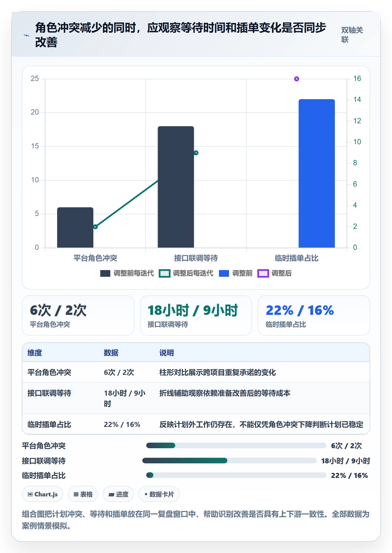Click the blue 临时插单占比 bar
The height and width of the screenshot is (553, 392).
pos(317,173)
